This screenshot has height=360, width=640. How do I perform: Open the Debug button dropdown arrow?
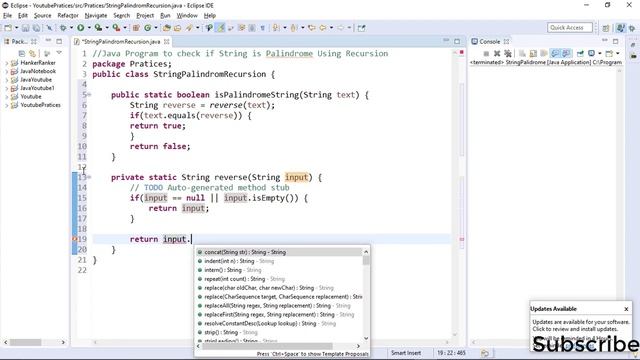(71, 28)
